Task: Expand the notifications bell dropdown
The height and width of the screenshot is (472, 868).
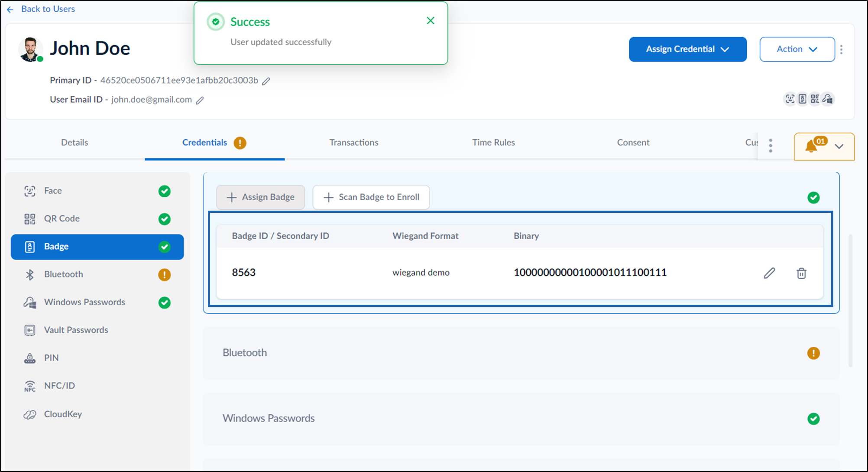Action: pyautogui.click(x=824, y=146)
